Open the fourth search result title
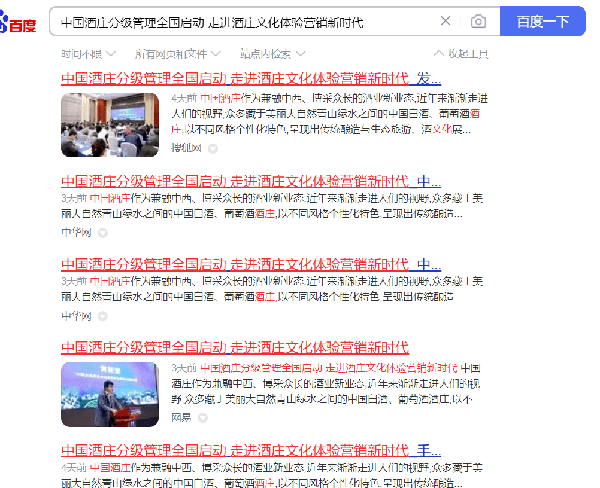This screenshot has width=600, height=488. point(235,347)
